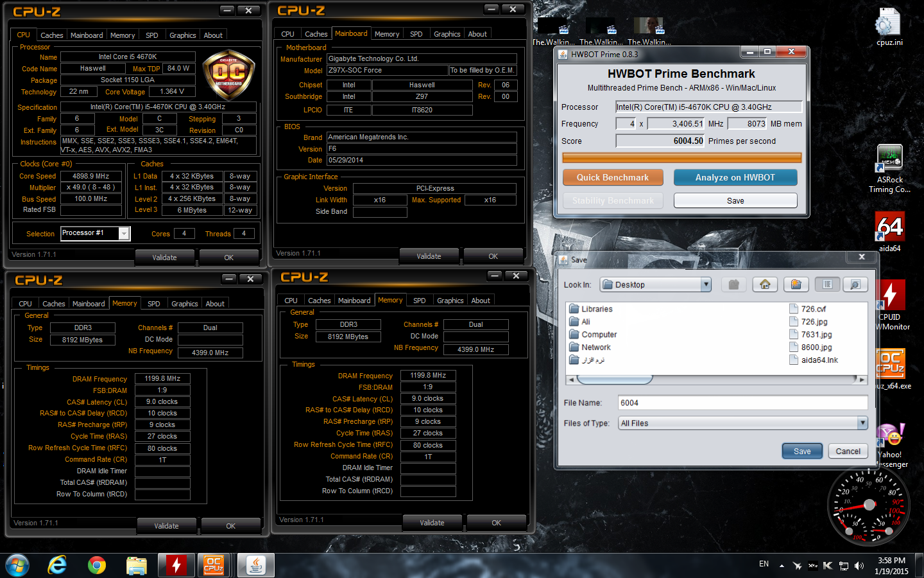Confirm Save in the Save dialog
The image size is (924, 578).
pos(802,451)
